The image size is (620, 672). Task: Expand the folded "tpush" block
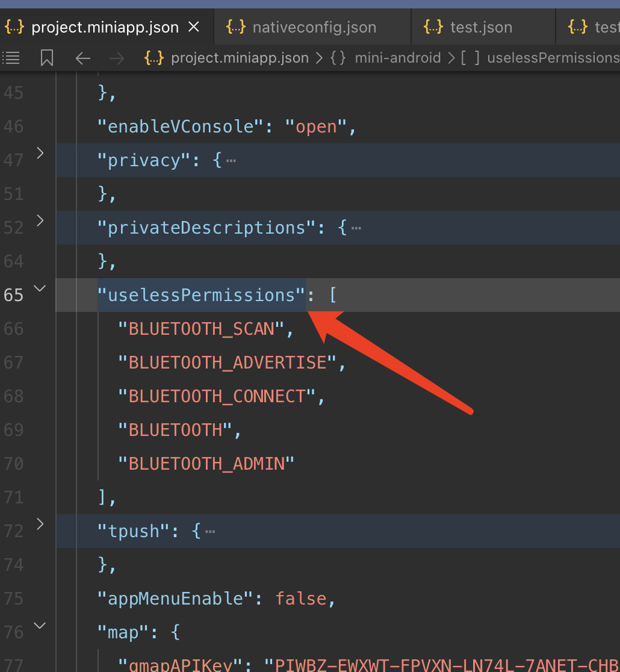pos(40,524)
